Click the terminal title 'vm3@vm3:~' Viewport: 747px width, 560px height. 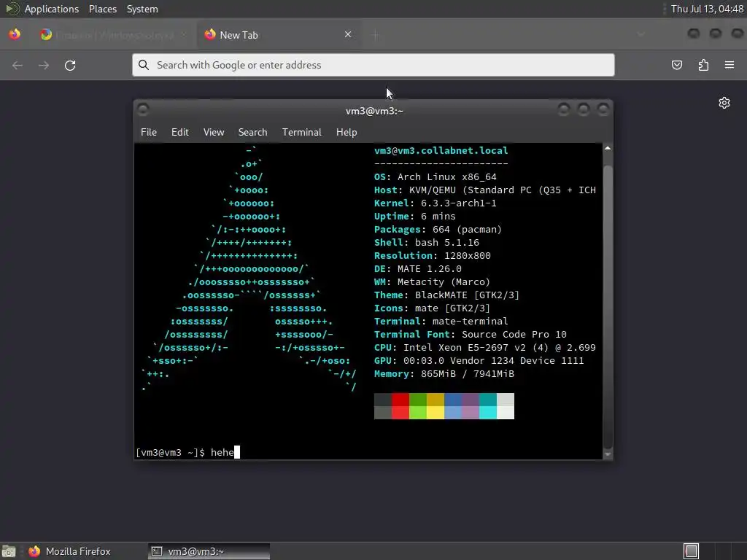point(374,111)
